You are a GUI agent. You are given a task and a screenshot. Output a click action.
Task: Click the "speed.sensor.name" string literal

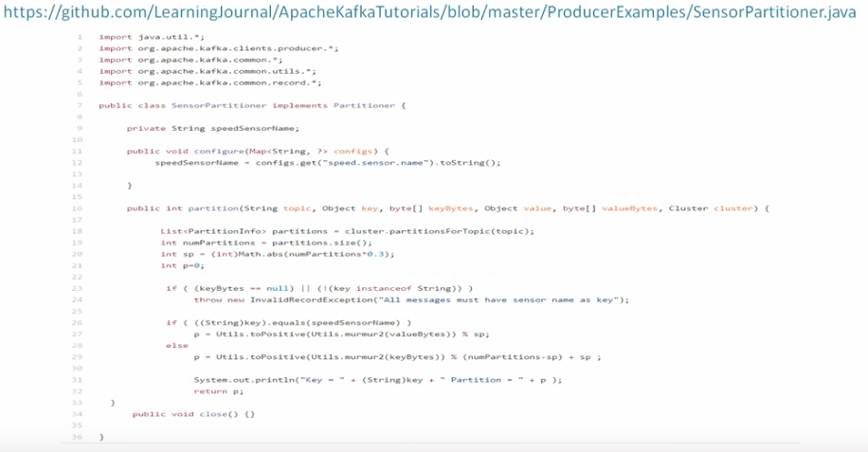click(375, 163)
